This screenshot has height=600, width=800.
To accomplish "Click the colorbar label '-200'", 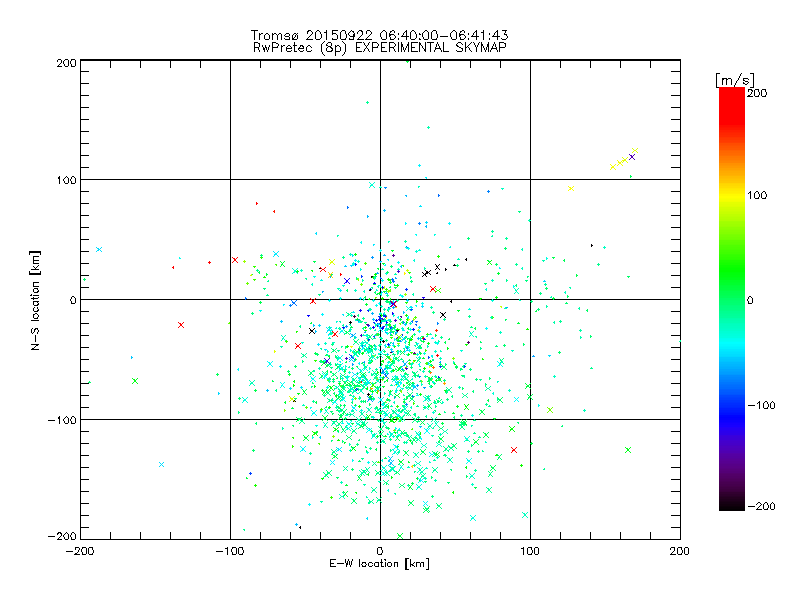I will coord(761,506).
